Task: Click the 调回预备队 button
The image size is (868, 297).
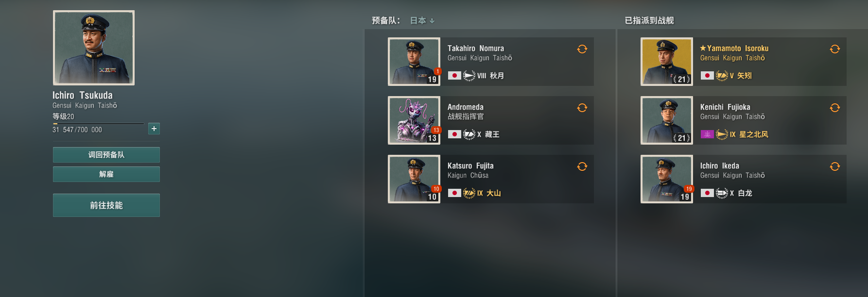Action: tap(106, 155)
